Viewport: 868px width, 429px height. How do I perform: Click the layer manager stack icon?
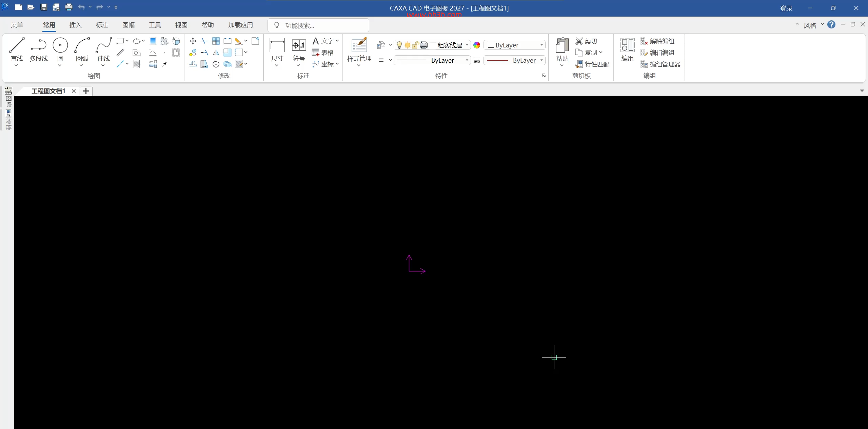tap(381, 45)
